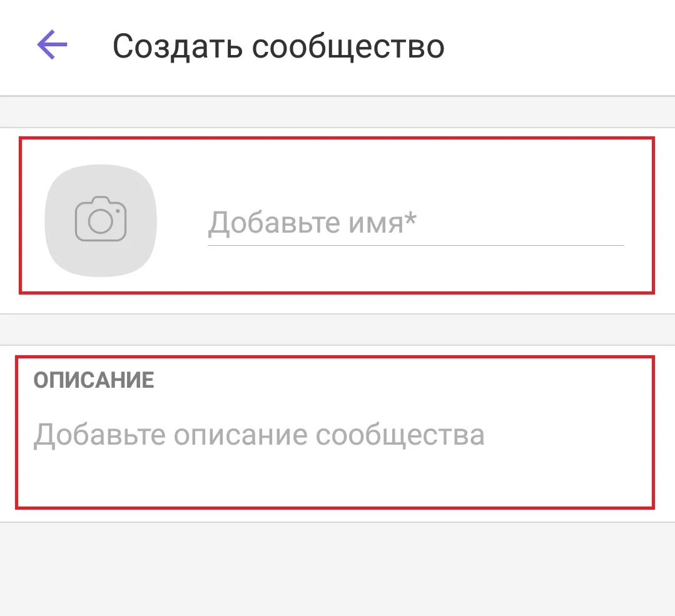Screen dimensions: 675x616
Task: Open photo picker from the camera placeholder
Action: click(101, 220)
